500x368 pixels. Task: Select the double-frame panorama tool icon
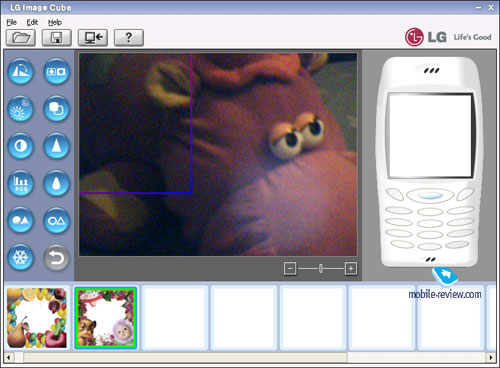56,71
